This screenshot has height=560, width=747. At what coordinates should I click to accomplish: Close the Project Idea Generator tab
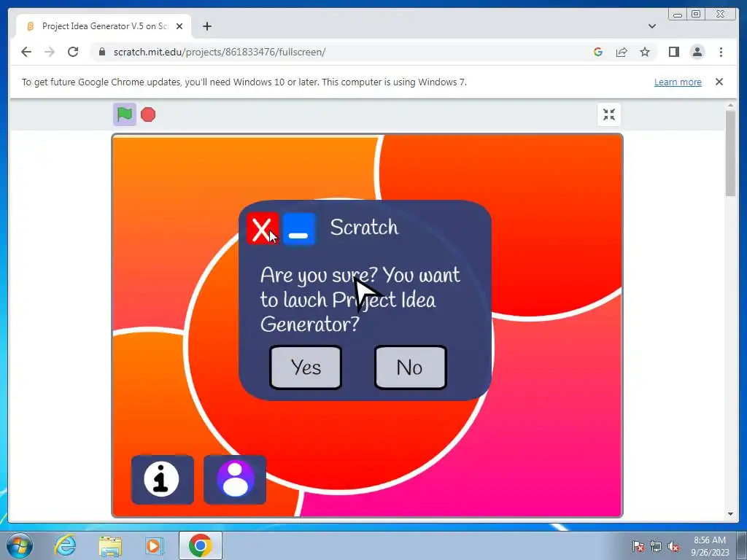[179, 26]
